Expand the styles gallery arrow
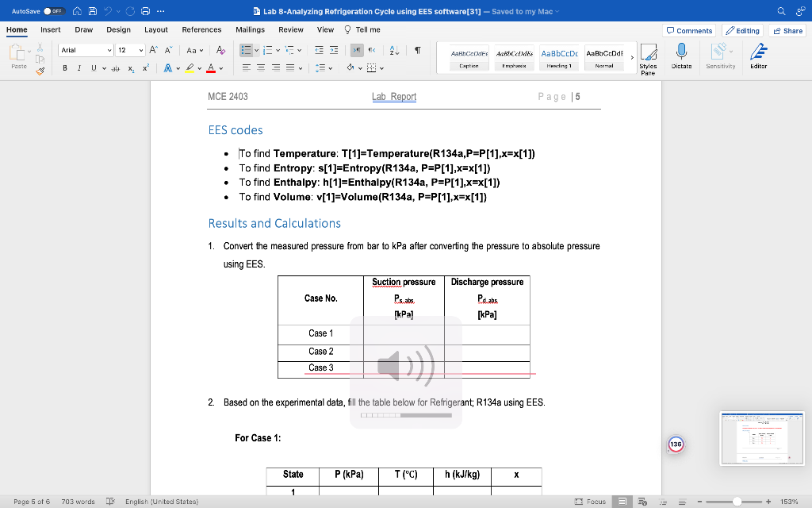 tap(632, 57)
